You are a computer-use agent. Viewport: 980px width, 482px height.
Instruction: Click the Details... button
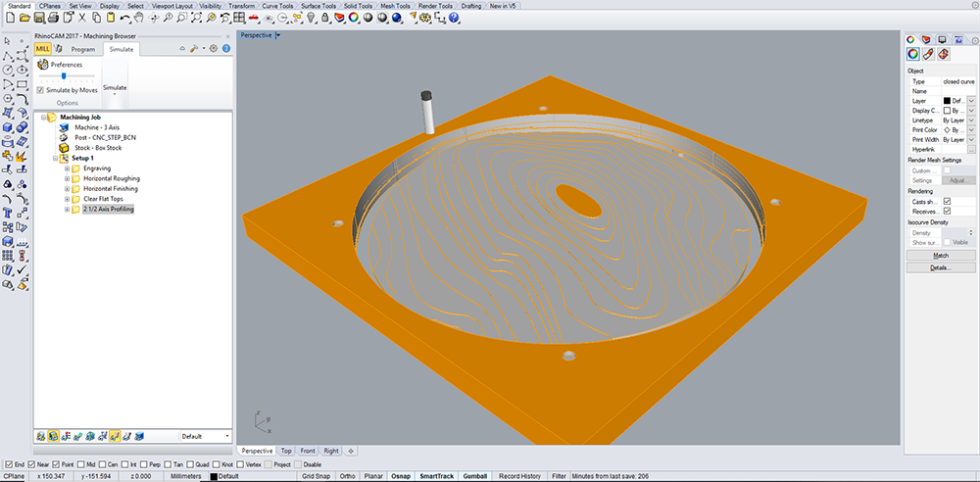[x=941, y=267]
